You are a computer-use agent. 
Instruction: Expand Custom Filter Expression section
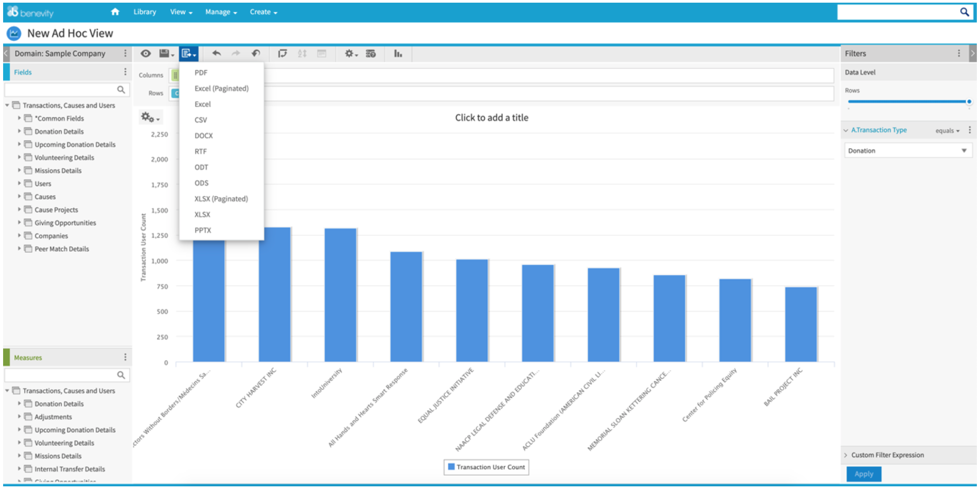tap(846, 455)
